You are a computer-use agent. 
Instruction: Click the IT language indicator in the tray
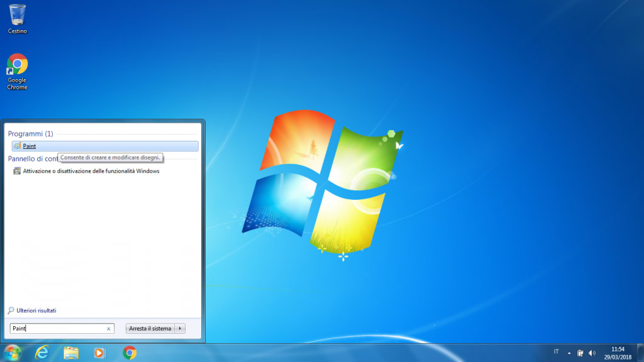pos(556,352)
